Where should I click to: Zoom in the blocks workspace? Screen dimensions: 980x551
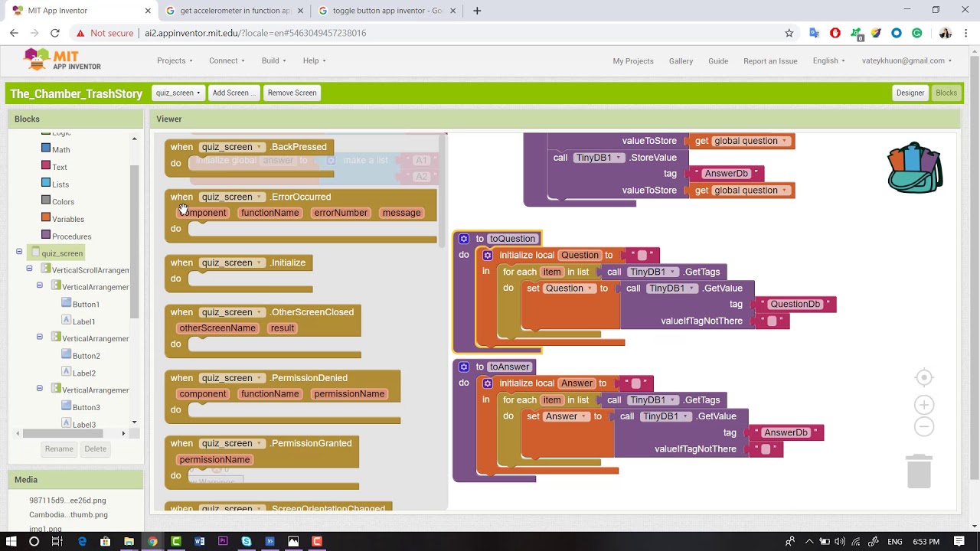point(924,405)
